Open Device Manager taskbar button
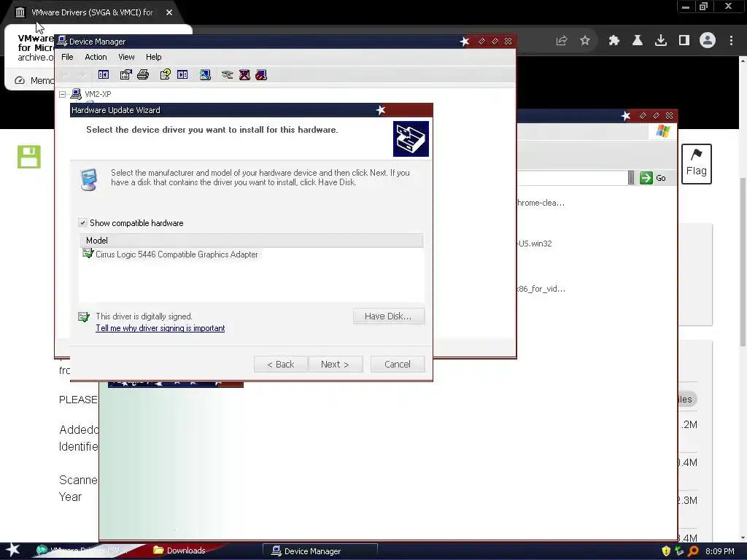 [x=320, y=551]
